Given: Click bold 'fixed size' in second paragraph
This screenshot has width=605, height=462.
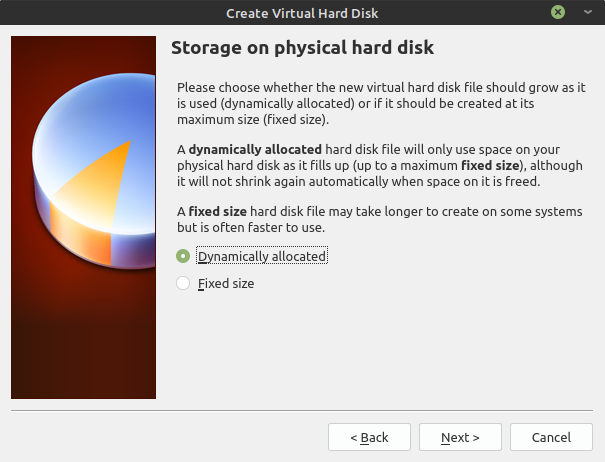Looking at the screenshot, I should tap(490, 166).
